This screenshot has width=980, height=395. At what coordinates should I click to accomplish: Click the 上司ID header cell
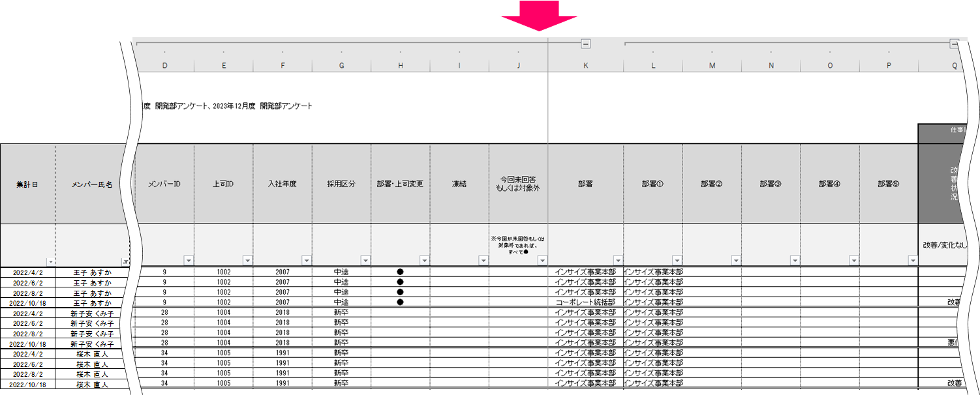[x=224, y=184]
